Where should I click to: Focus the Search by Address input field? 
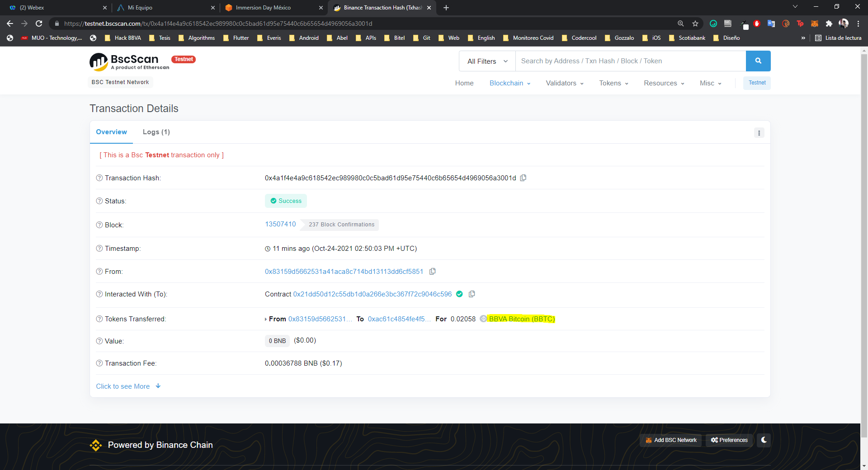coord(631,61)
